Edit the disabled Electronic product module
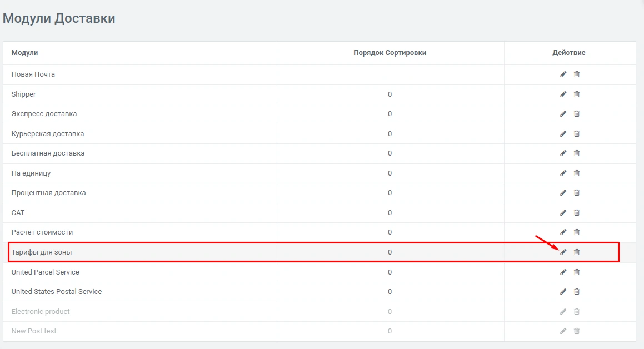 (563, 312)
